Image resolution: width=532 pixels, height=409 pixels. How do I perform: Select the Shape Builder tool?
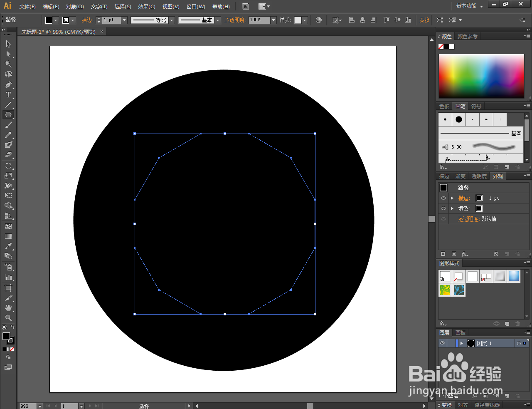point(8,206)
